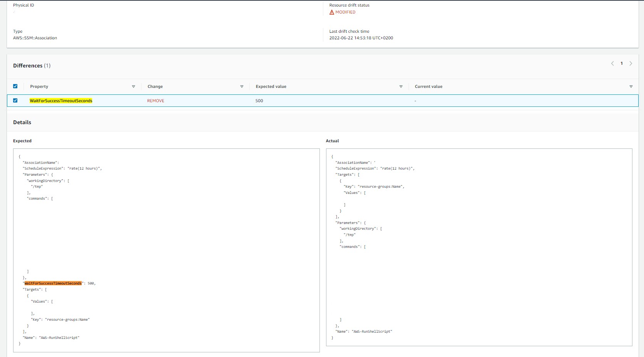
Task: Select the AWS::SSM::Association type text
Action: coord(35,38)
